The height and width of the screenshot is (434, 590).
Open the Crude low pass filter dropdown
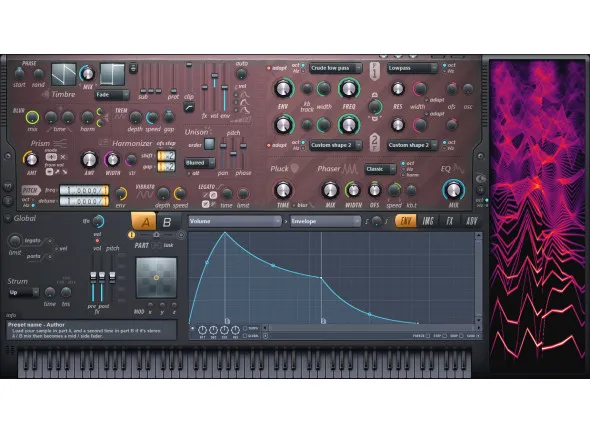[x=335, y=68]
